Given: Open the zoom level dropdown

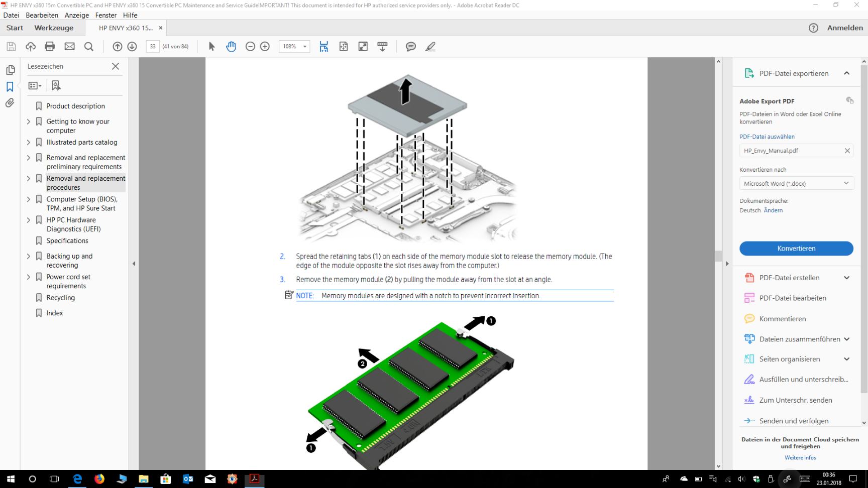Looking at the screenshot, I should point(304,47).
